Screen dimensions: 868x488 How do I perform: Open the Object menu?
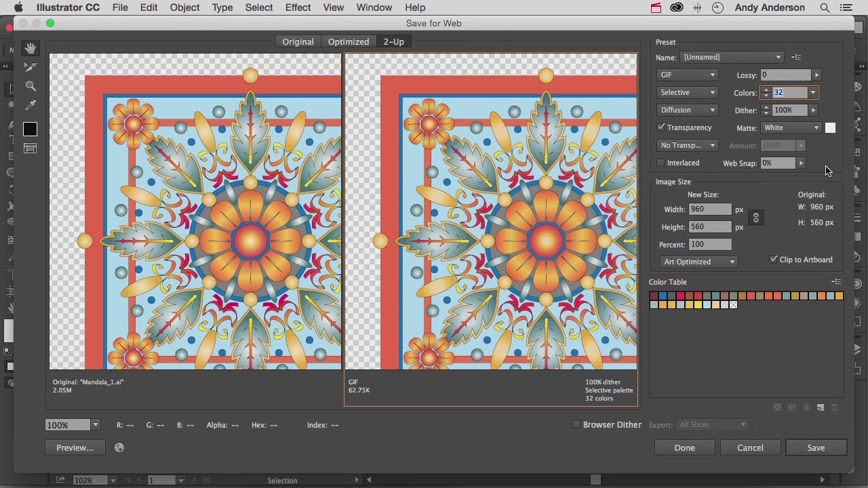[184, 7]
